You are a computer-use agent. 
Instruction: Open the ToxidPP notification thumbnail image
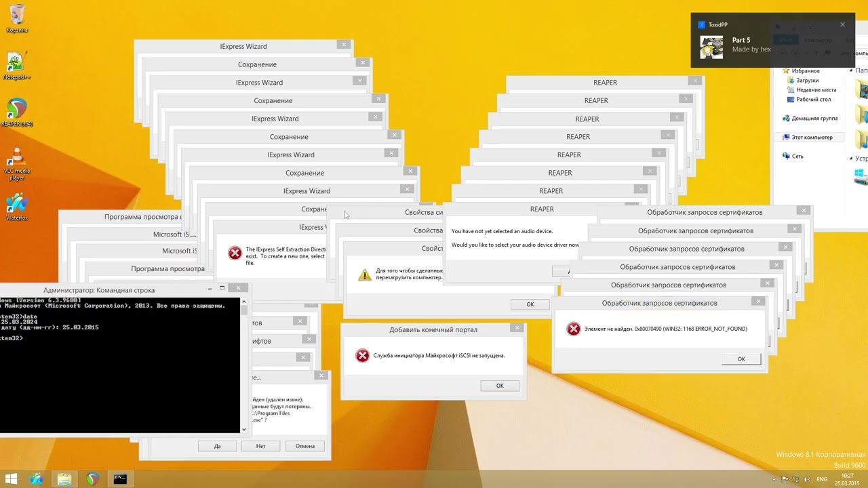click(x=711, y=47)
